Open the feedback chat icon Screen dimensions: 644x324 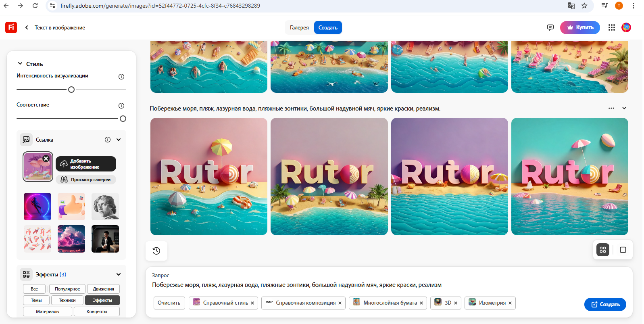click(x=550, y=27)
